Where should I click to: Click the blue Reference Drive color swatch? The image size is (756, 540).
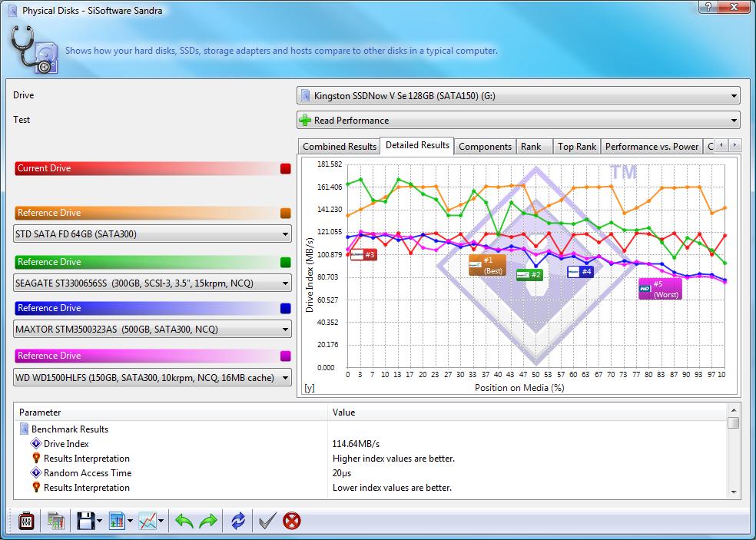click(x=286, y=309)
